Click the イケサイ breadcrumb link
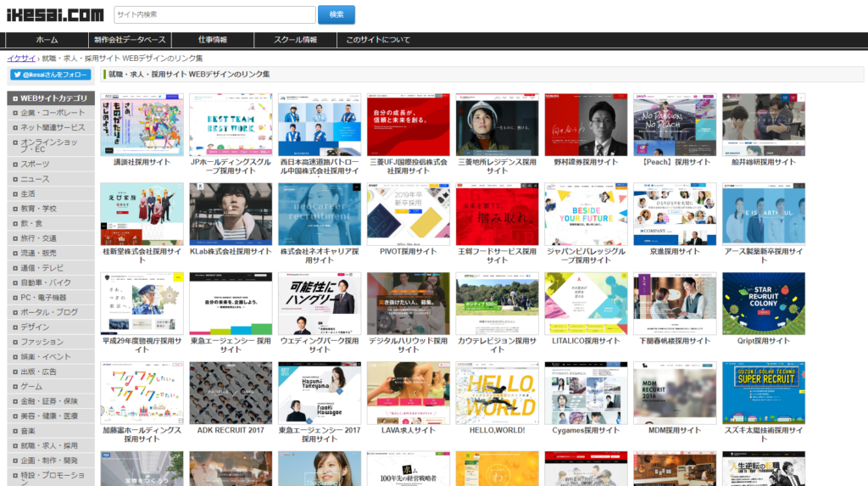Image resolution: width=868 pixels, height=486 pixels. coord(21,59)
